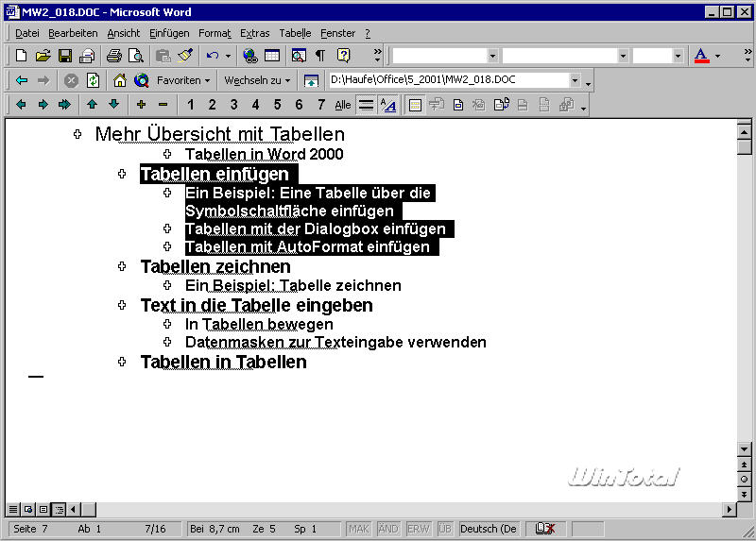
Task: Switch to Web Layout view button
Action: (x=28, y=509)
